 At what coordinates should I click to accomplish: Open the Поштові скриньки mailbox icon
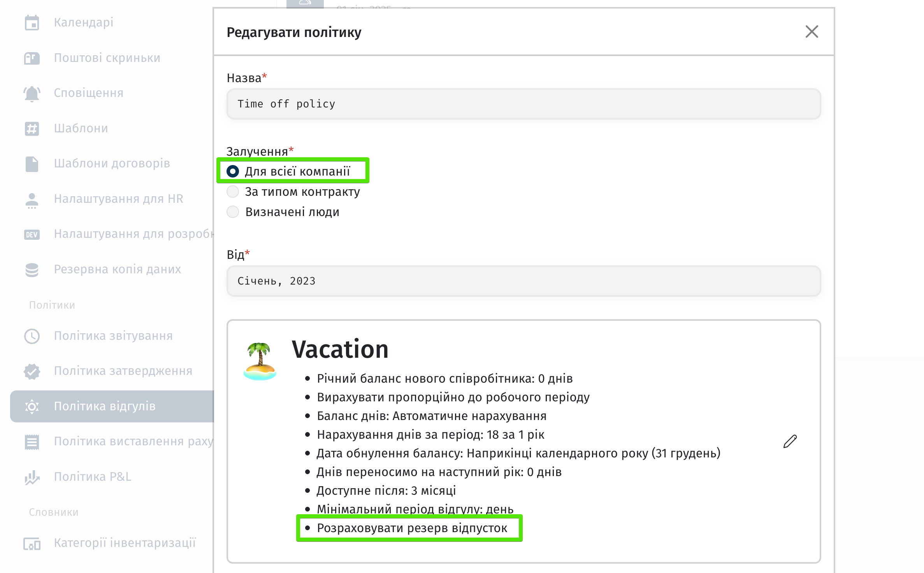(32, 58)
